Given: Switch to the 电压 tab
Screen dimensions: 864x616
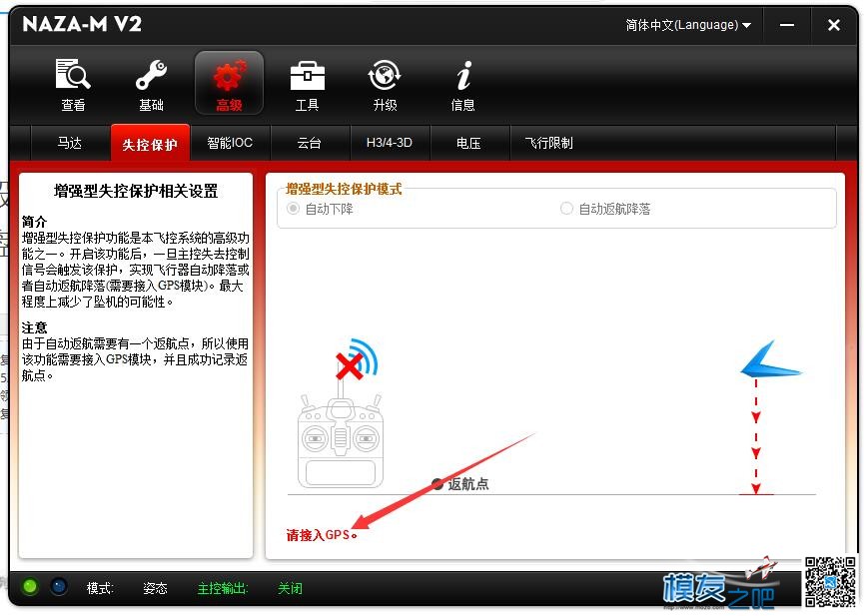Looking at the screenshot, I should pyautogui.click(x=468, y=143).
